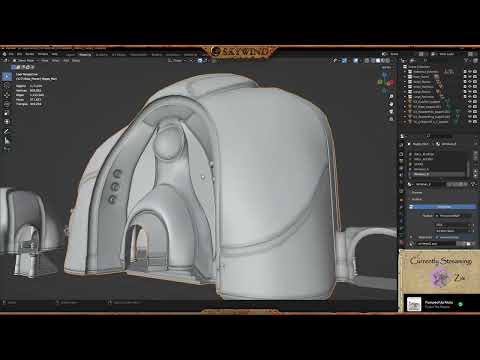Image resolution: width=480 pixels, height=360 pixels.
Task: Select the Box Select tool in toolbar
Action: pos(7,76)
